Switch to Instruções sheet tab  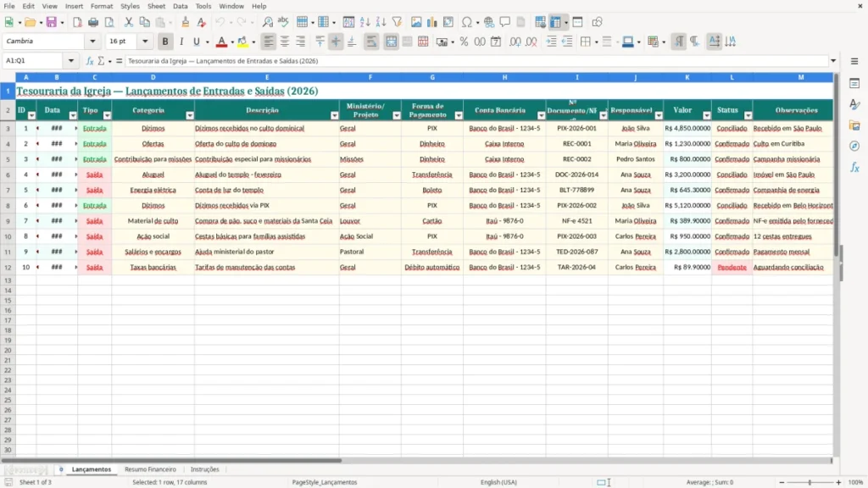(x=205, y=469)
